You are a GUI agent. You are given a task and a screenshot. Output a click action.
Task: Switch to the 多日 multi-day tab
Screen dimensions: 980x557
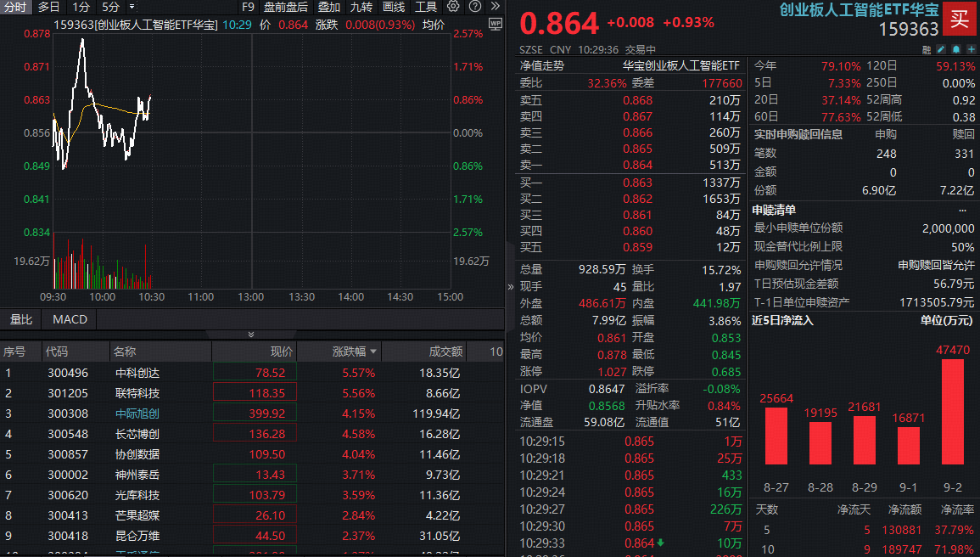49,7
